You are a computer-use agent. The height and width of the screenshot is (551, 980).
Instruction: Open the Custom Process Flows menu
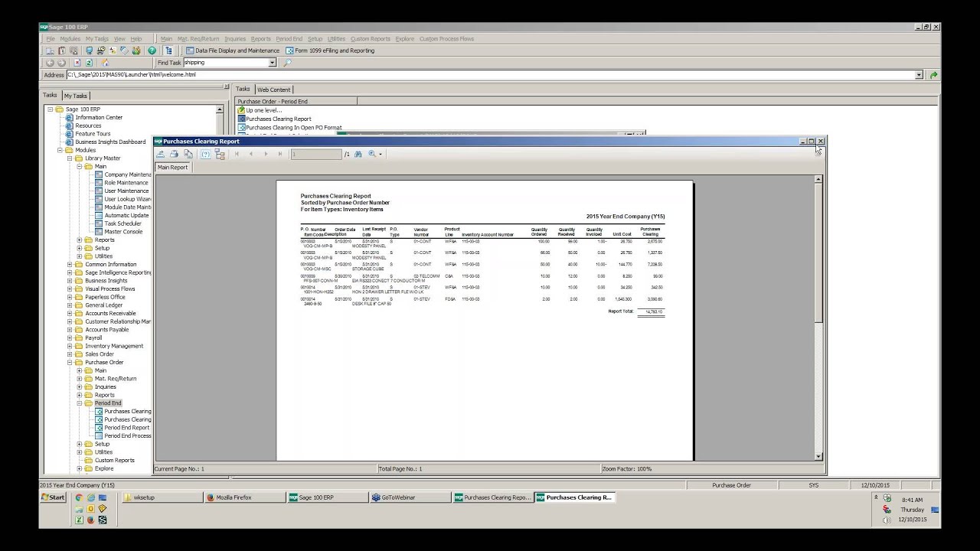[446, 38]
